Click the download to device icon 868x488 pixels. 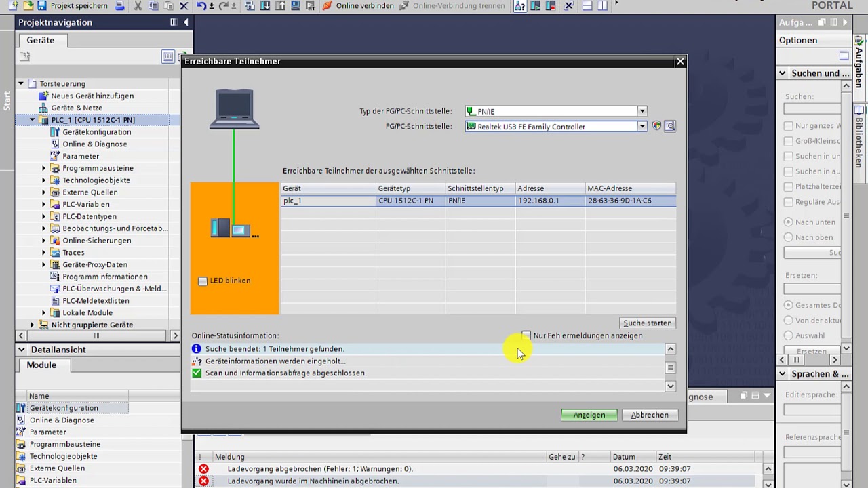tap(264, 5)
